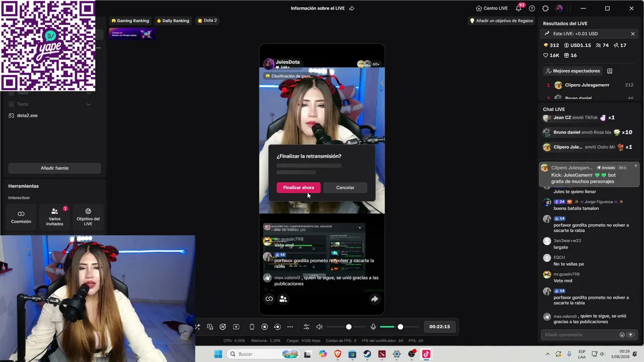Share the LIVE info via the arrow icon
This screenshot has width=644, height=362.
tap(352, 9)
